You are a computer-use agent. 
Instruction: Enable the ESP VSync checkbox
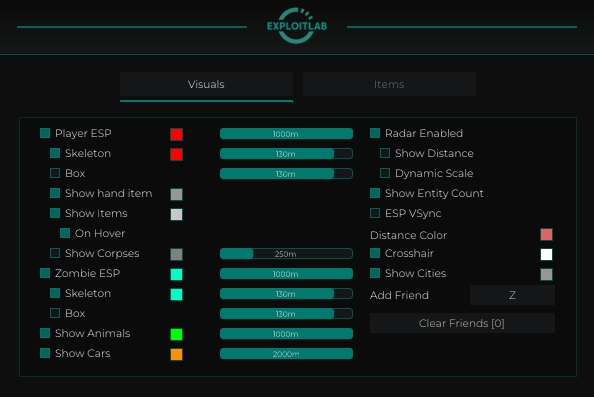point(375,213)
